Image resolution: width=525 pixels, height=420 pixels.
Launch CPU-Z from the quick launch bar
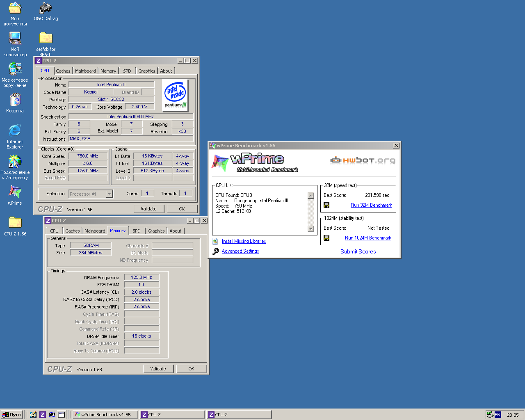(x=43, y=415)
